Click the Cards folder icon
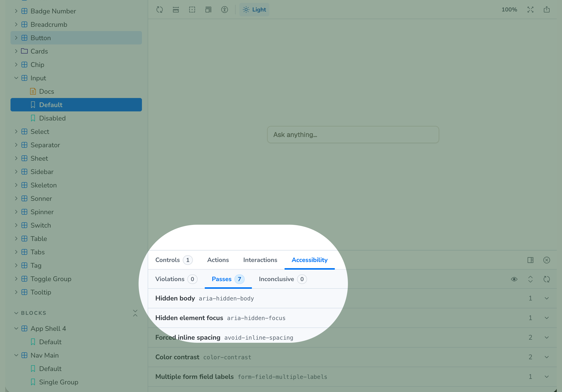The image size is (562, 392). point(24,51)
